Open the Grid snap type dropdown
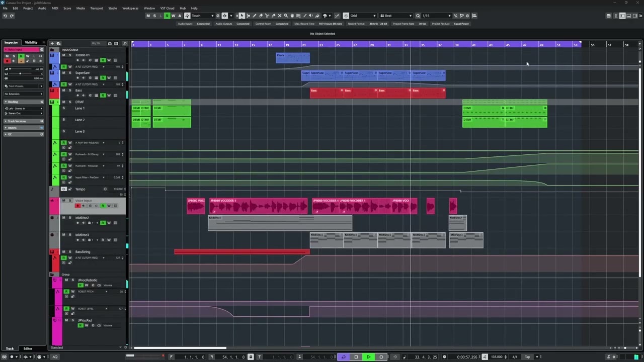Screen dimensions: 644x362 point(363,16)
